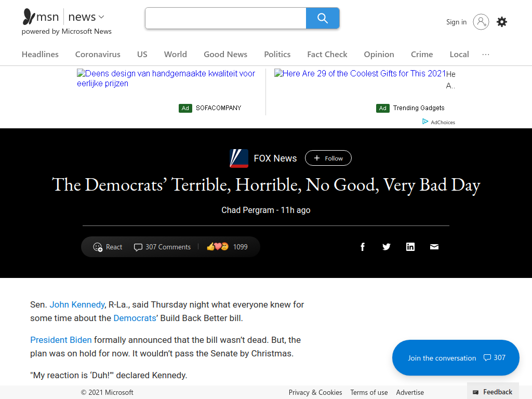Viewport: 532px width, 399px height.
Task: Click the React smiley icon
Action: (98, 247)
